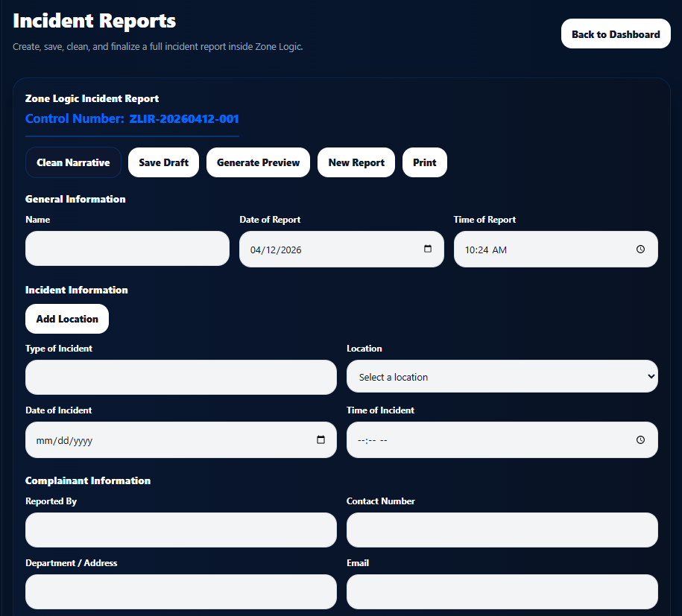The height and width of the screenshot is (616, 682).
Task: Click the Contact Number field
Action: [502, 530]
